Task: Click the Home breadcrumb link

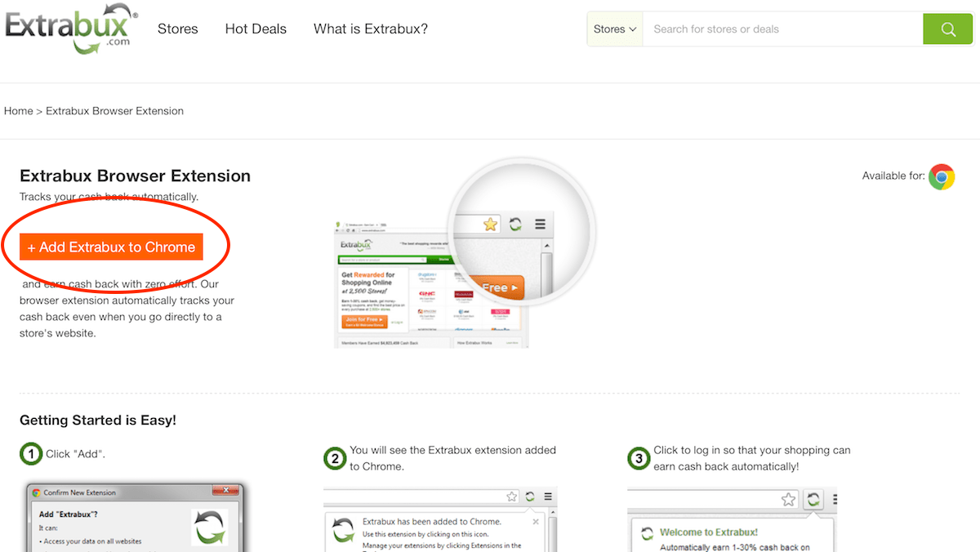Action: [18, 111]
